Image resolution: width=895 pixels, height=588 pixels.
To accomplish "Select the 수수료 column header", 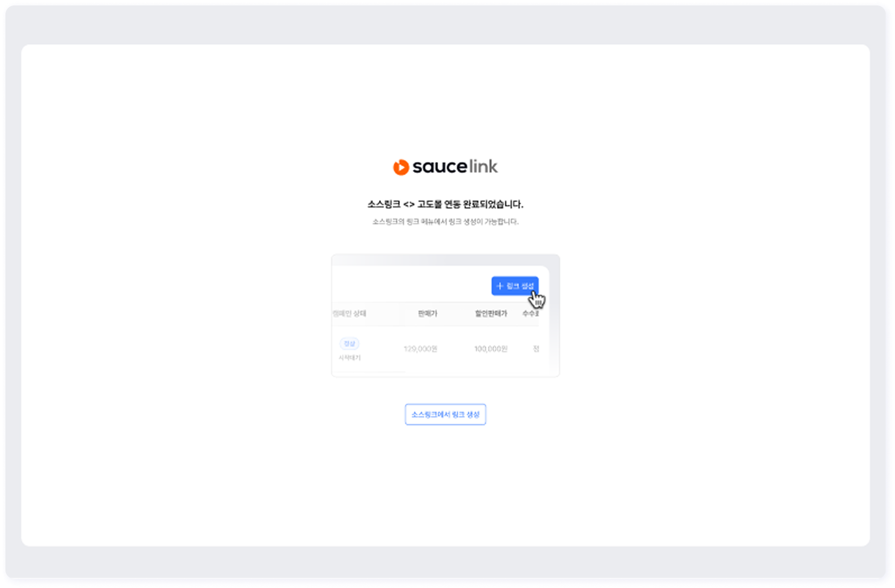I will click(x=530, y=313).
